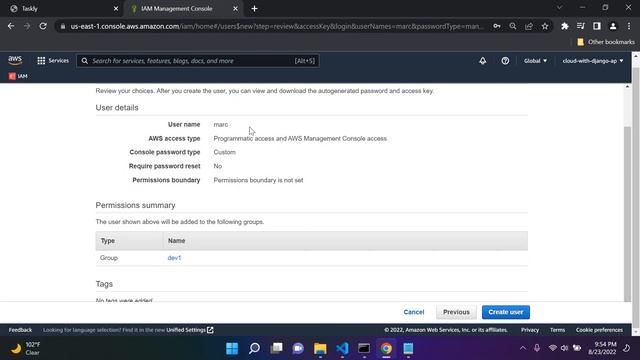Open the terminal app from the taskbar
The image size is (640, 360).
pyautogui.click(x=364, y=348)
